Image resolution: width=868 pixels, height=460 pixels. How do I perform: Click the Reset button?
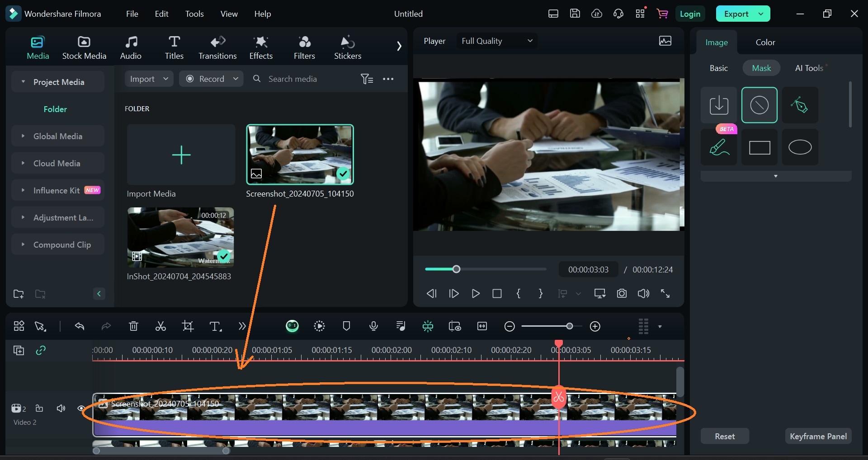[725, 437]
